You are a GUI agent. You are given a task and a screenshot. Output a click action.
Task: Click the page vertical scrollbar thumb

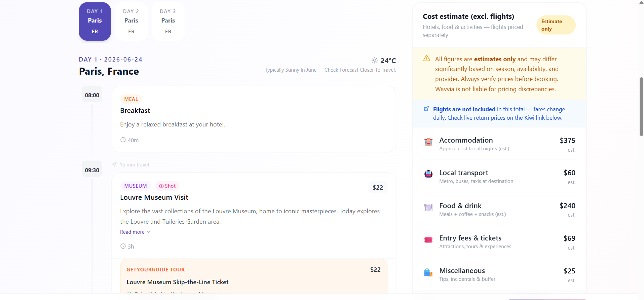click(x=641, y=107)
